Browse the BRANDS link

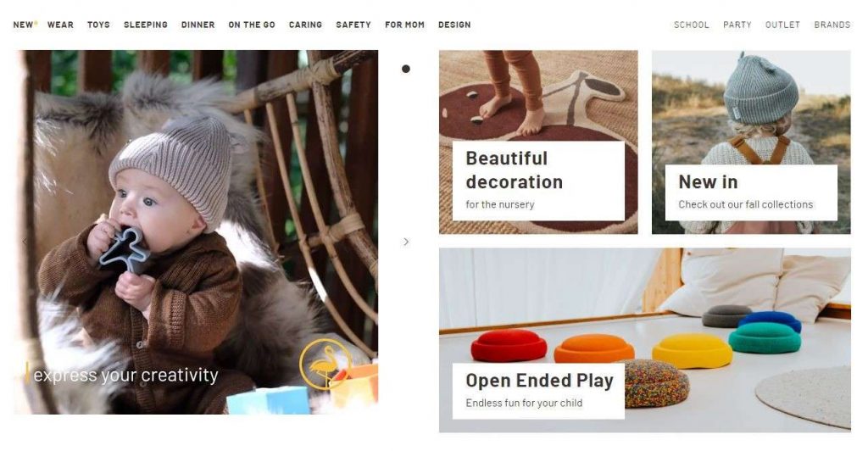pos(832,25)
